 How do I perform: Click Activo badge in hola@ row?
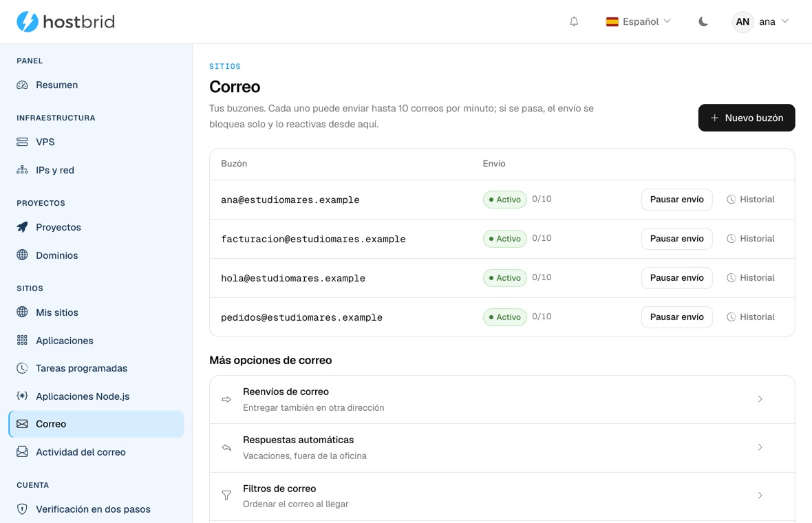[x=505, y=278]
